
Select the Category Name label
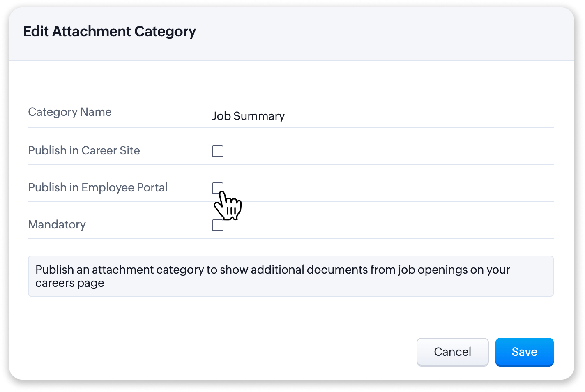coord(70,112)
